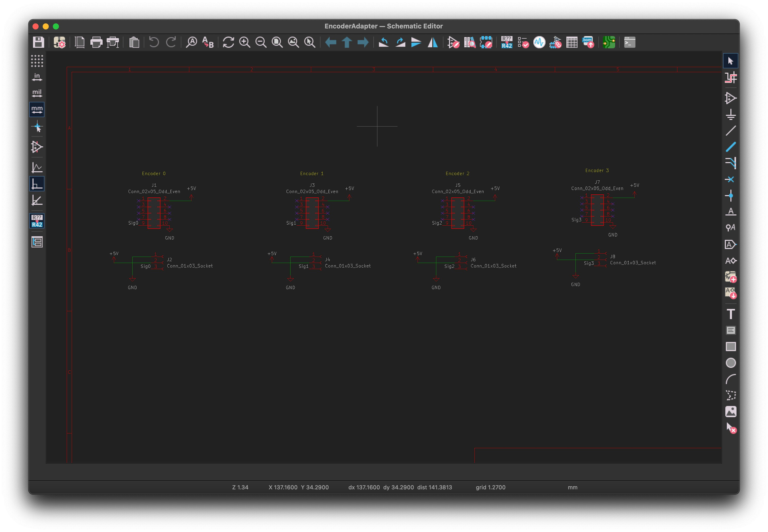Activate highlight net tool

click(x=731, y=78)
